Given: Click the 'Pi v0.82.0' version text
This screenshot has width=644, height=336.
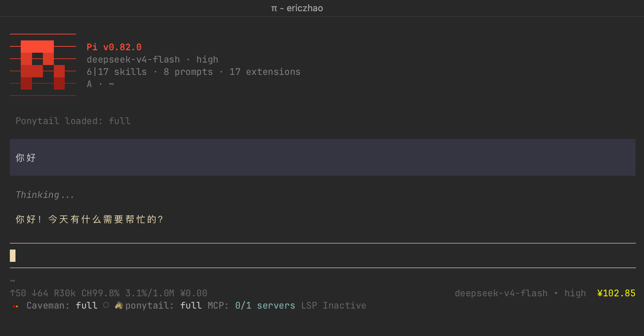Looking at the screenshot, I should tap(114, 47).
